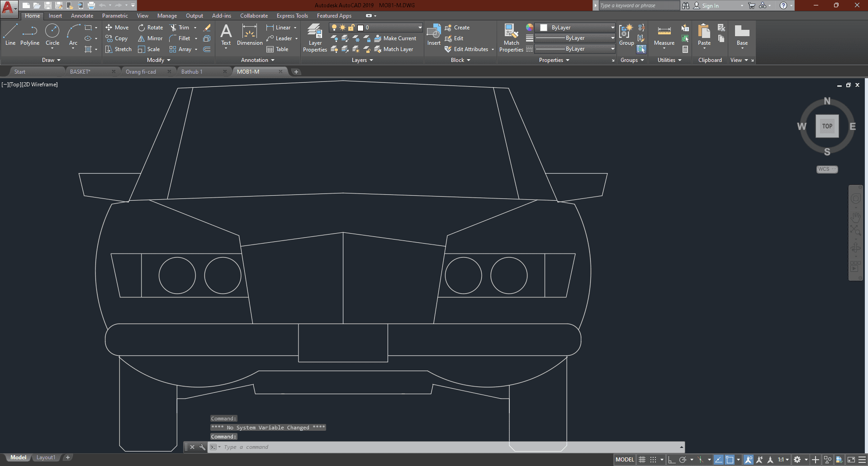Select the Line drawing tool
Screen dimensions: 868x466
(10, 35)
